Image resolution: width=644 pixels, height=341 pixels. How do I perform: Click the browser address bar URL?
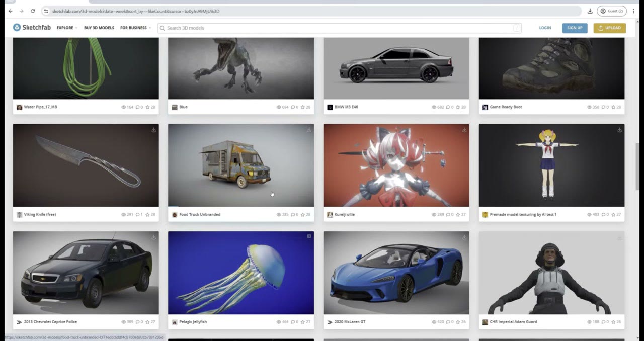136,11
